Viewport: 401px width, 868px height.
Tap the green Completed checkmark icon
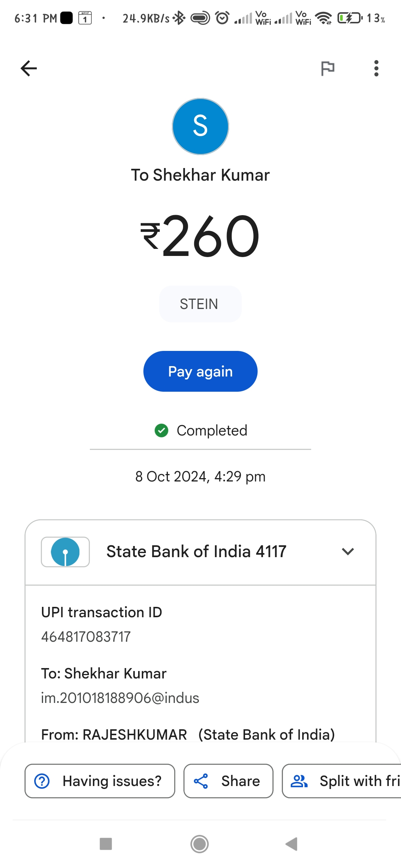[x=162, y=431]
